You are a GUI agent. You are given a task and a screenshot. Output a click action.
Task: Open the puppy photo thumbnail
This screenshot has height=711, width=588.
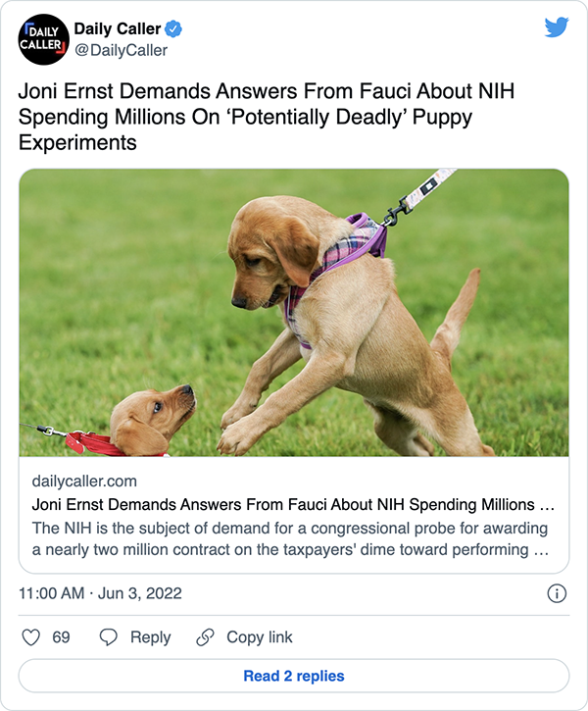(294, 313)
